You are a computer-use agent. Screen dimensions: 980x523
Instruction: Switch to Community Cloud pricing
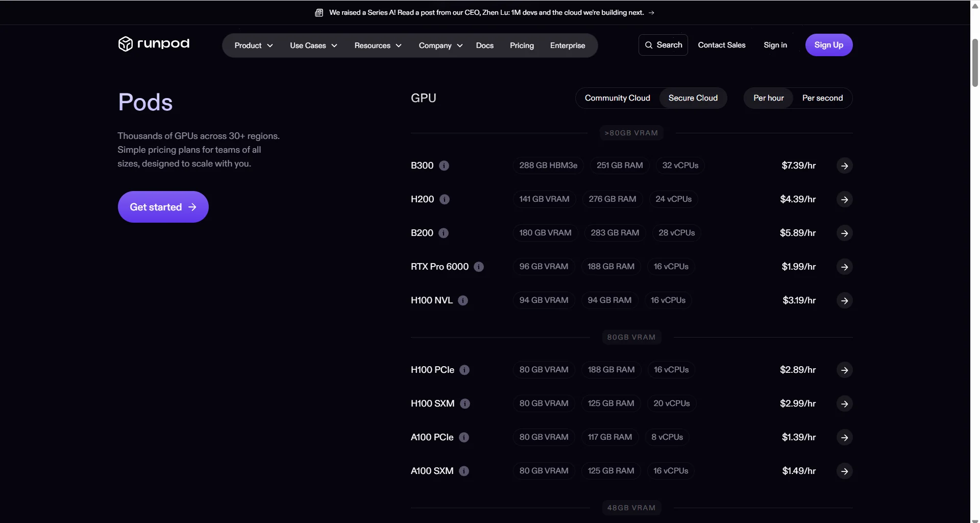point(617,98)
